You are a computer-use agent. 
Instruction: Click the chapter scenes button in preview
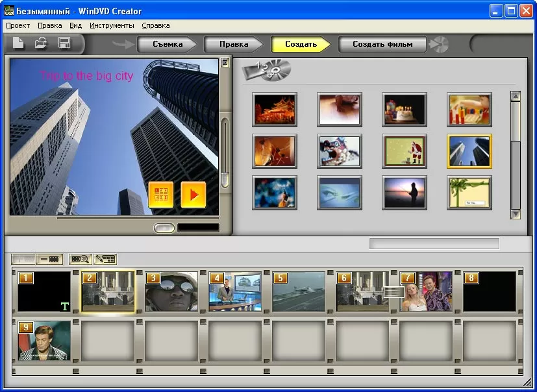coord(161,195)
